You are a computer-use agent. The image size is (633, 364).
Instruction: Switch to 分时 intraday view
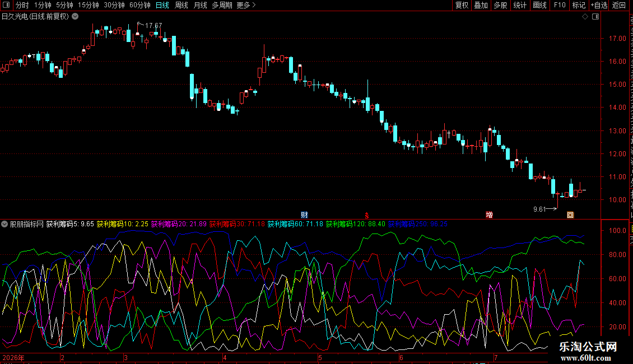[x=22, y=5]
